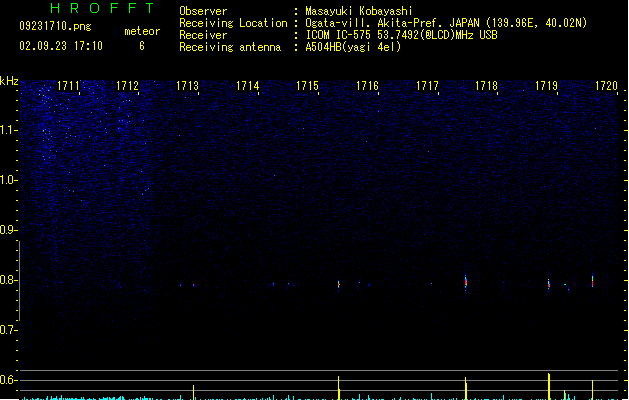This screenshot has width=629, height=400.
Task: Click the gray vertical bar left of spectrogram
Action: 19,280
